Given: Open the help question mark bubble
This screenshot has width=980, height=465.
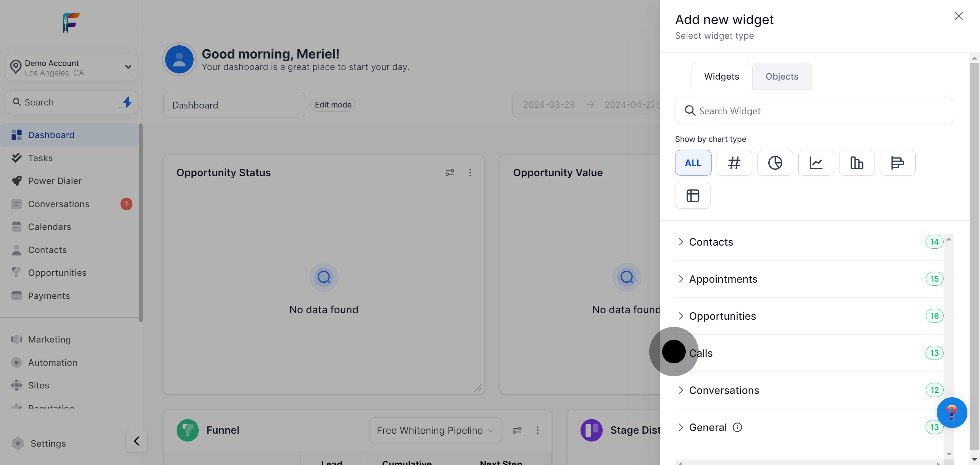Looking at the screenshot, I should [x=951, y=413].
